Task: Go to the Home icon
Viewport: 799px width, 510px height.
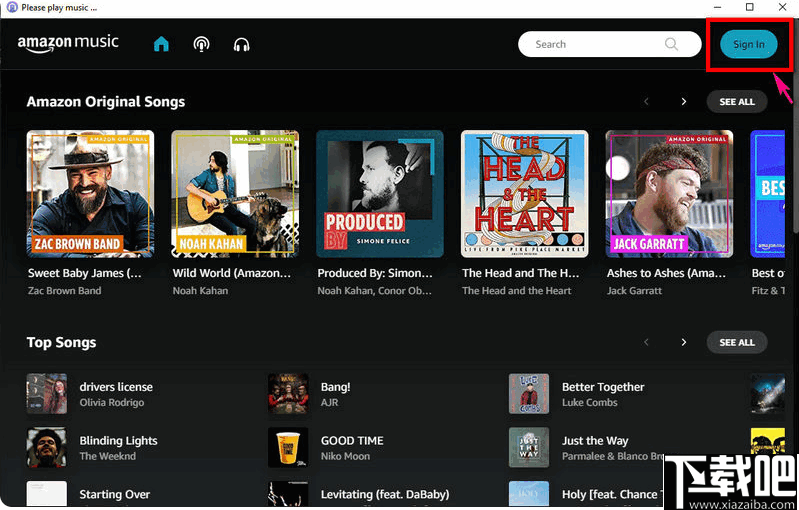Action: 161,44
